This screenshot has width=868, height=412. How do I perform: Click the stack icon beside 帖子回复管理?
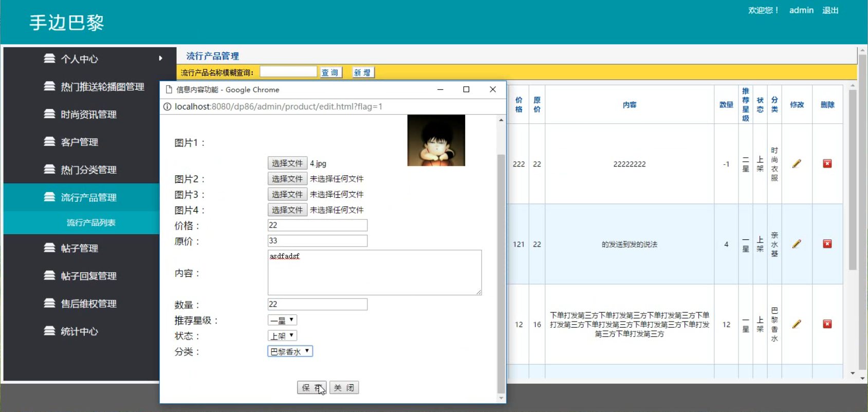49,276
